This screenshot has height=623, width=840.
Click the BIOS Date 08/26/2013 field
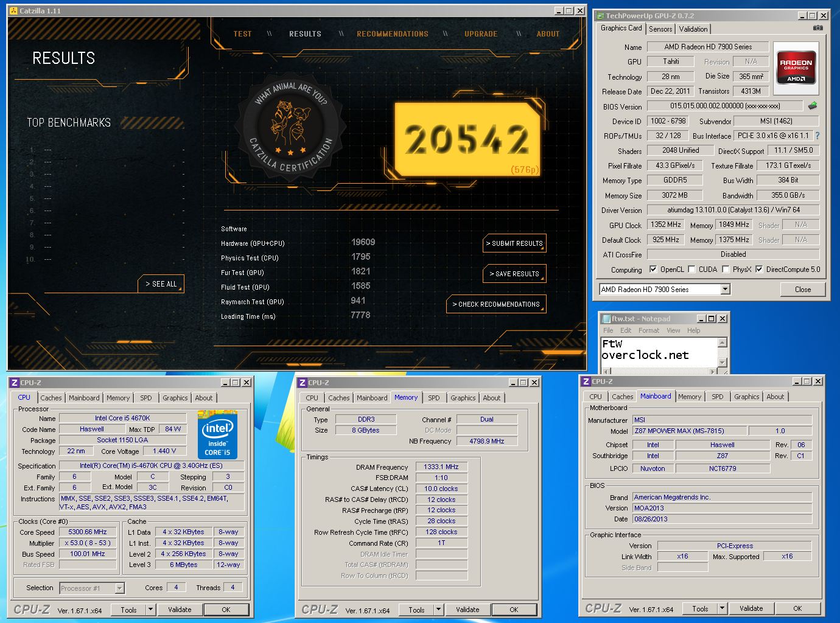(x=722, y=519)
